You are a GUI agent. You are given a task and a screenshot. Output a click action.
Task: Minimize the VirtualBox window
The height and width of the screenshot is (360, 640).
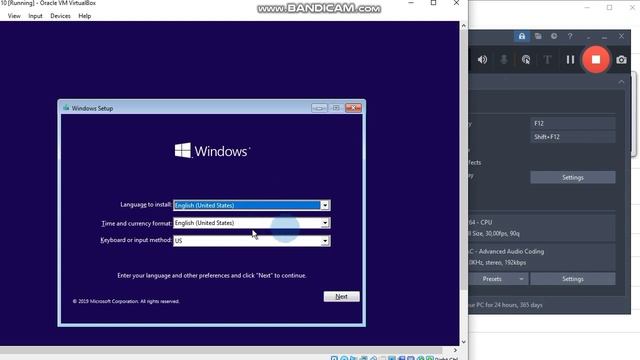(411, 3)
